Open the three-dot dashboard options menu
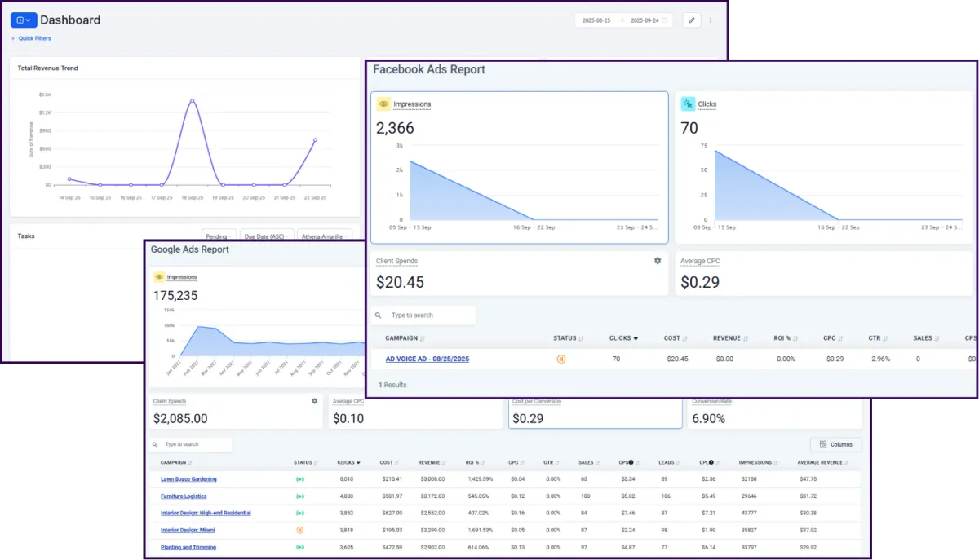979x560 pixels. click(x=711, y=20)
